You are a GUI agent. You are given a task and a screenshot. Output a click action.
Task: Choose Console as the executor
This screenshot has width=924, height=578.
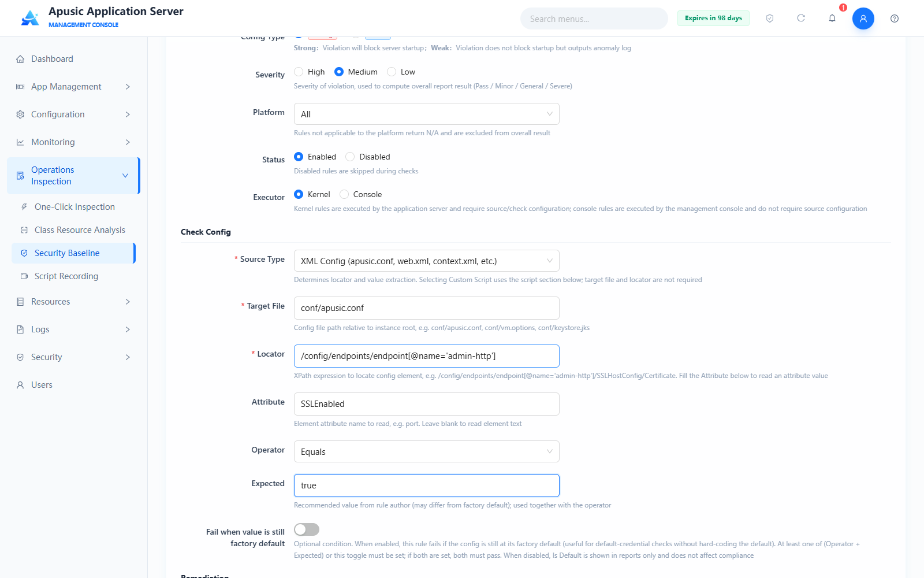point(344,194)
